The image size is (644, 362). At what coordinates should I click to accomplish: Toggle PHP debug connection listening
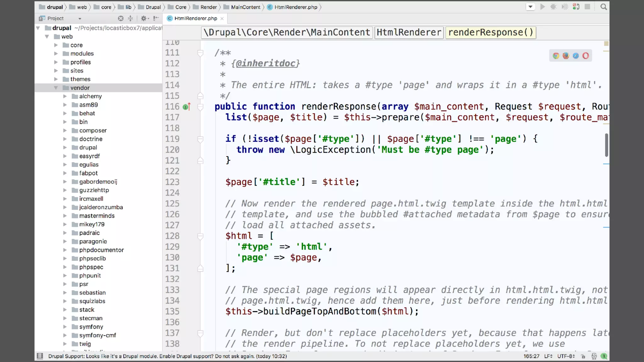pos(576,7)
